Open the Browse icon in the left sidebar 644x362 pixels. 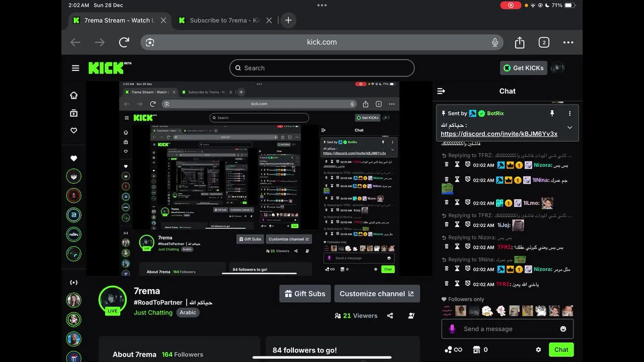point(74,113)
